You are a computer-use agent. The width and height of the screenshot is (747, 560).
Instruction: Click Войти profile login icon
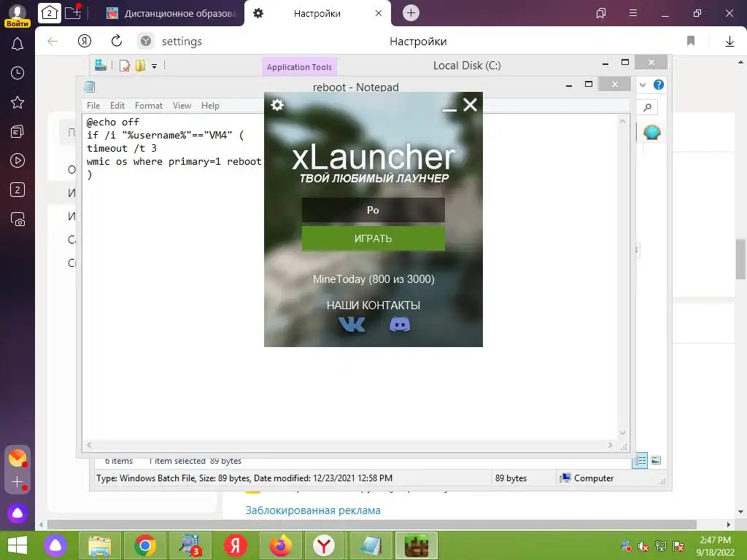(18, 15)
